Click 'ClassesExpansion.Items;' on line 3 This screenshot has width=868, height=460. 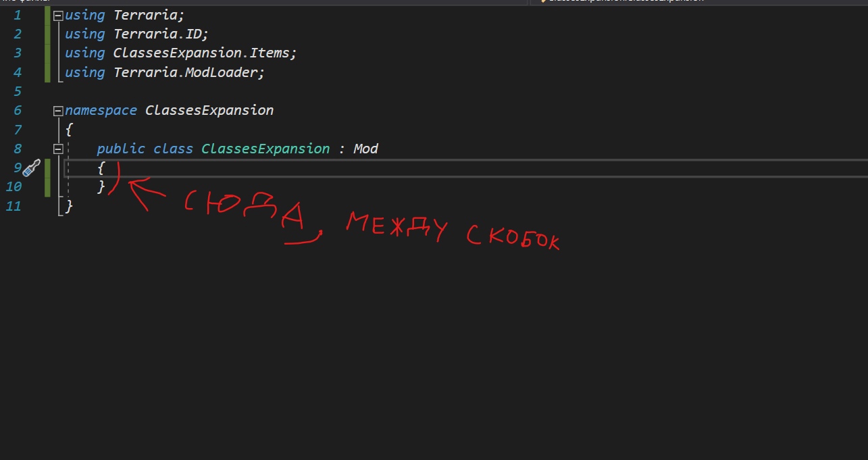coord(205,53)
